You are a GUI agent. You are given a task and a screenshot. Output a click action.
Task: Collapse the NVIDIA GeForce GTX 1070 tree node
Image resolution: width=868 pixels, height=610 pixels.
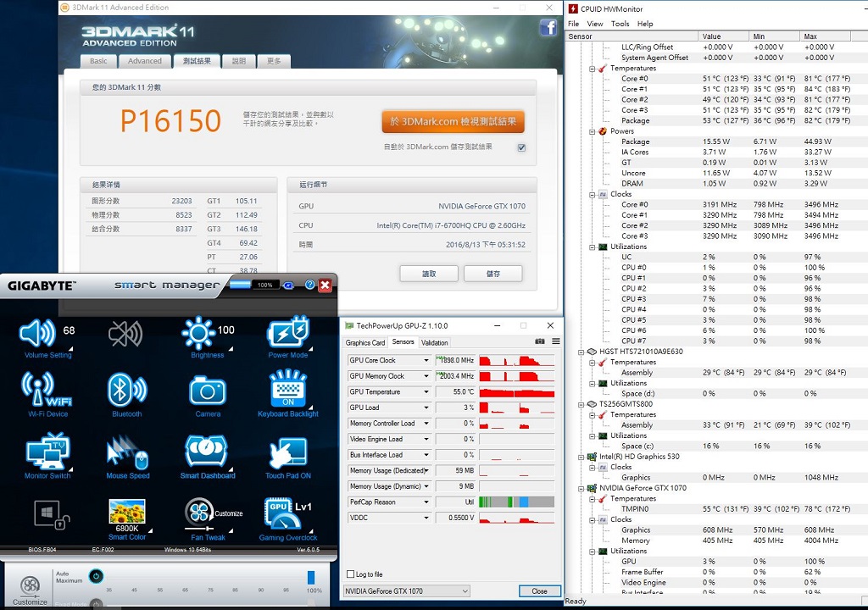tap(581, 489)
